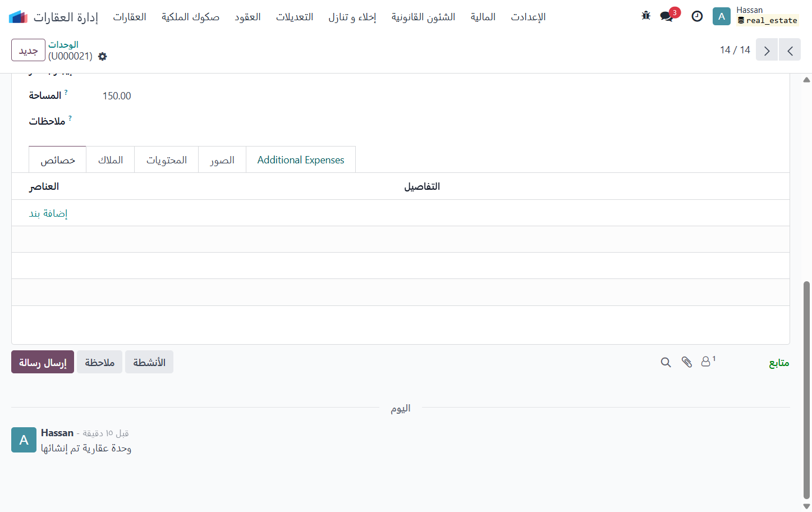Click the متابع follow button
The image size is (812, 512).
tap(779, 363)
